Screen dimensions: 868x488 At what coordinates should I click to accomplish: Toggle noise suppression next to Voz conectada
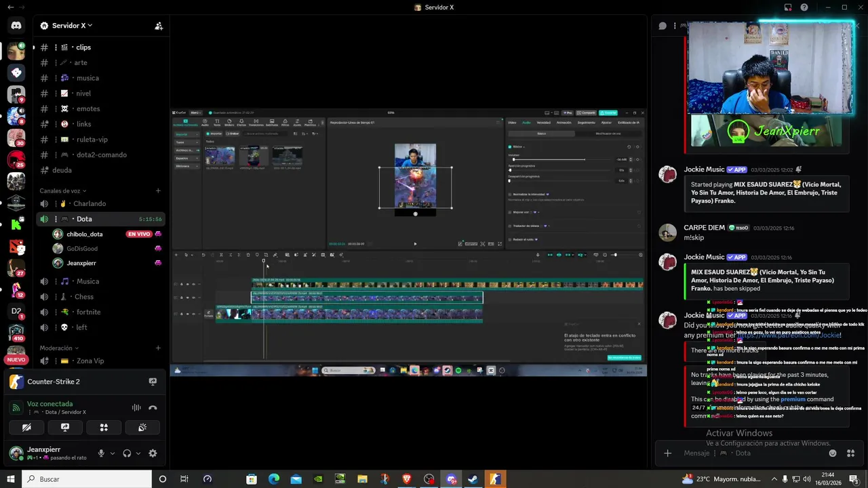tap(136, 407)
